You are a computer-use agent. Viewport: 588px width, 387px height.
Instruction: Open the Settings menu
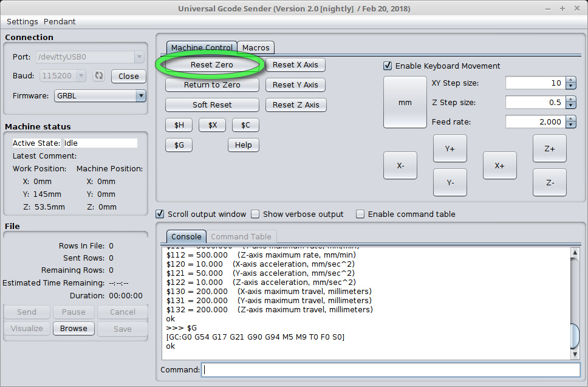[x=22, y=21]
